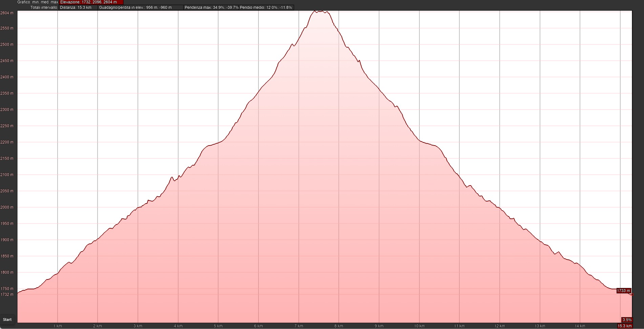Click the Grafico: min. med. max label
Screen dimensions: 644x329
click(x=38, y=2)
